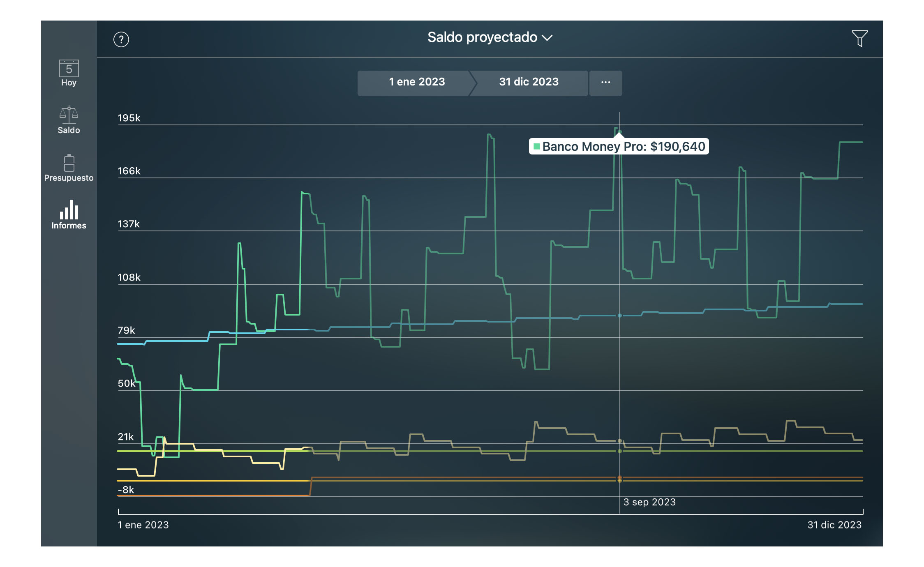Click the 3 sep 2023 date label

pos(649,502)
